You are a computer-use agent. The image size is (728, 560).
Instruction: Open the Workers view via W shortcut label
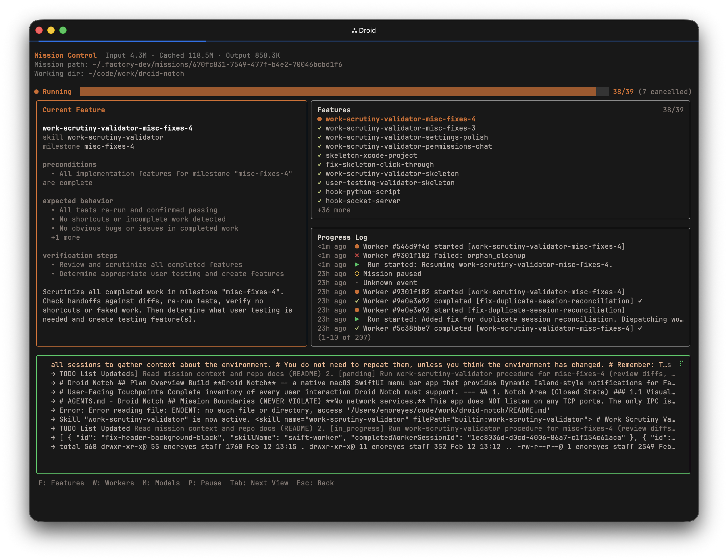pos(113,483)
